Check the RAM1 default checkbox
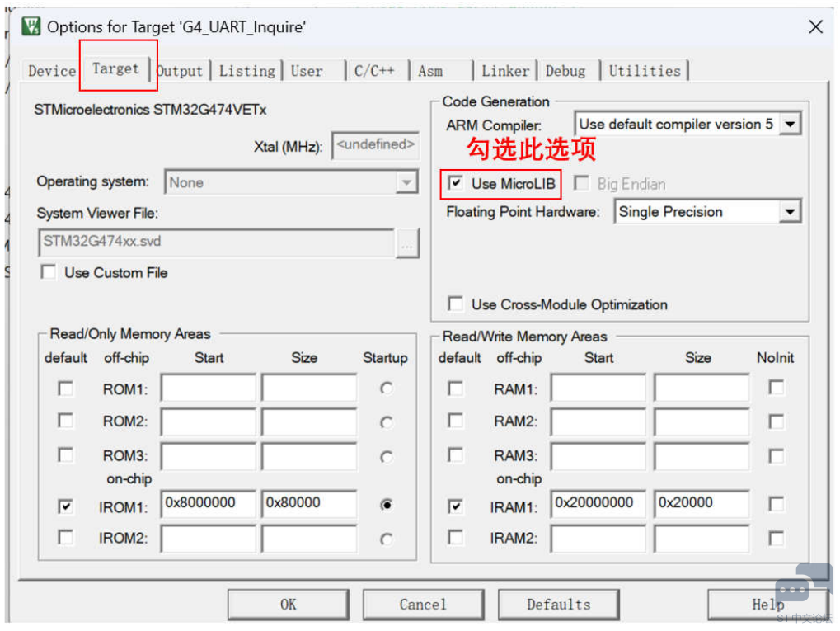This screenshot has height=631, width=840. tap(455, 388)
